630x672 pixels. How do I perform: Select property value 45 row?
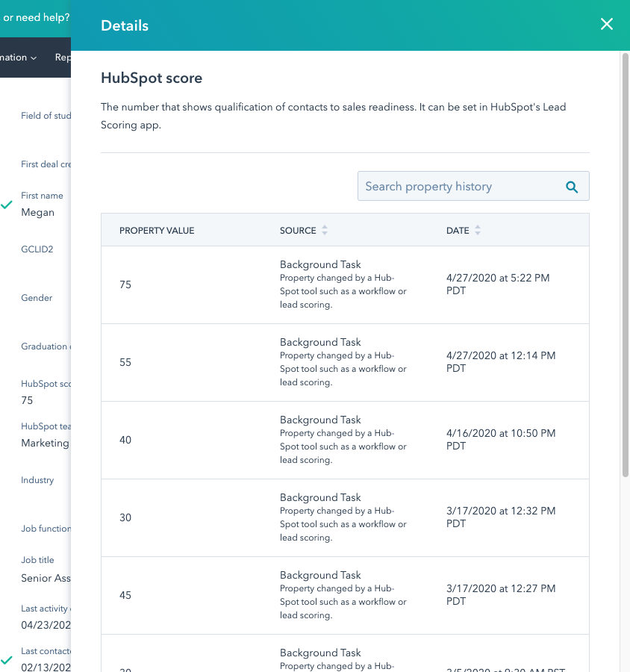click(345, 595)
